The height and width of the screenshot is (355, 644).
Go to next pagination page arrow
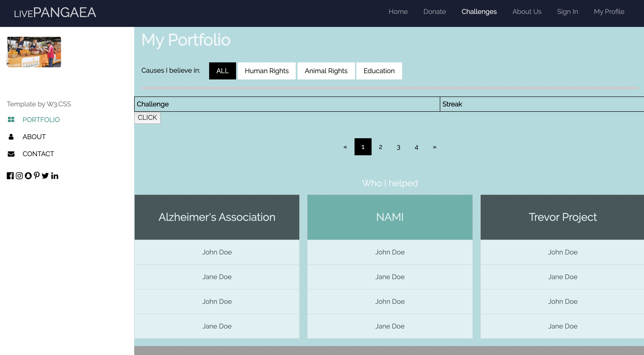point(434,147)
